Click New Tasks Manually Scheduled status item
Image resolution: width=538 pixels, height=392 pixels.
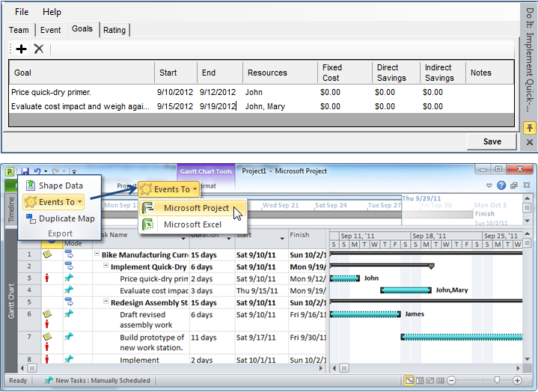pos(97,380)
